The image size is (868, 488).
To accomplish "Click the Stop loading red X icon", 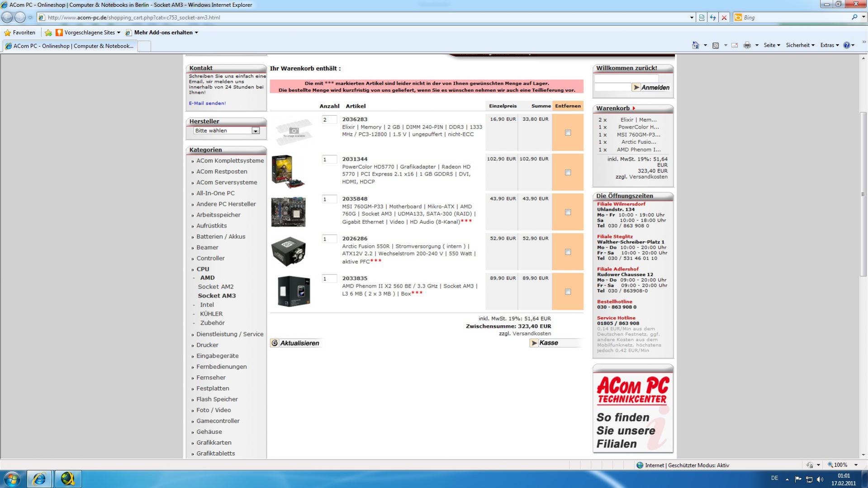I will pyautogui.click(x=724, y=18).
